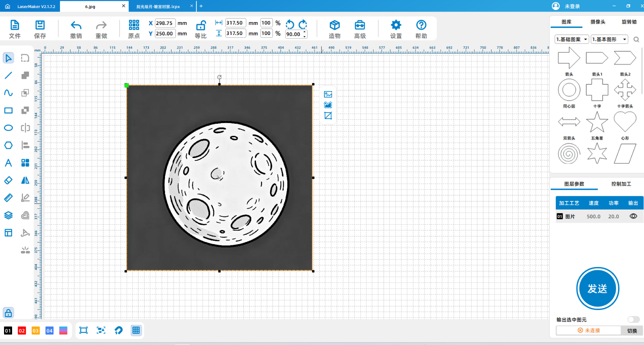Open the 控制加工 tab
The image size is (644, 345).
[x=621, y=184]
